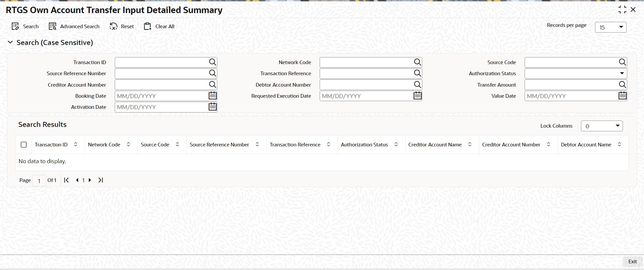
Task: Go to previous results page
Action: click(77, 180)
